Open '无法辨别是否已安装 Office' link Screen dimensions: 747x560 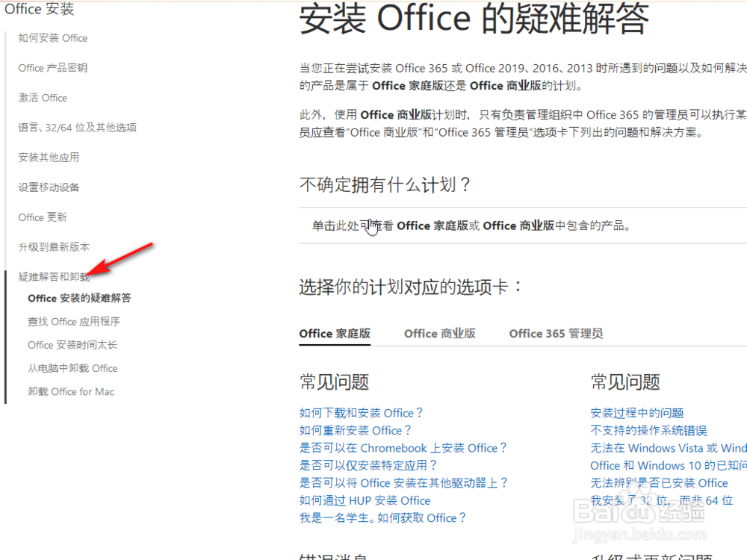click(x=660, y=483)
